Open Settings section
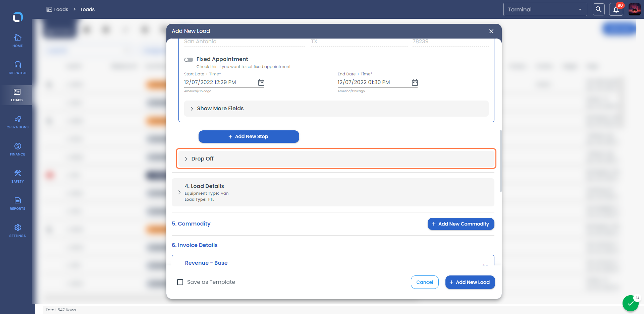The height and width of the screenshot is (314, 644). (x=17, y=231)
